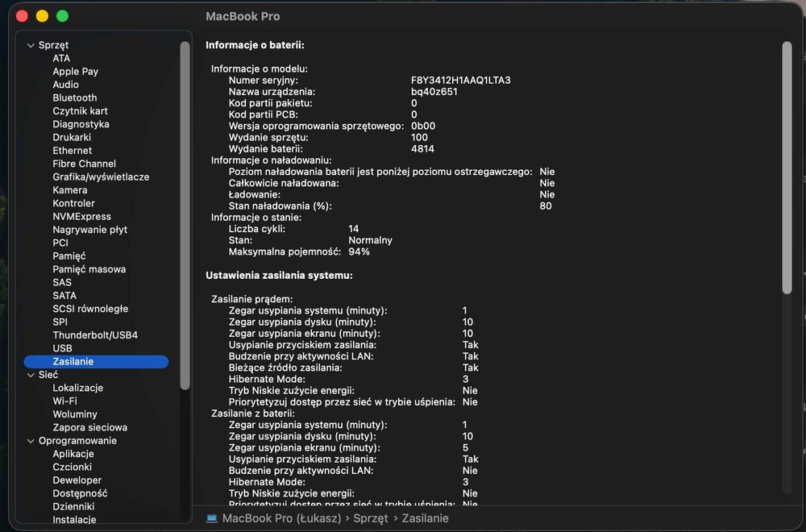The image size is (806, 532).
Task: Open Lokalizacje under Sieć
Action: pyautogui.click(x=77, y=388)
